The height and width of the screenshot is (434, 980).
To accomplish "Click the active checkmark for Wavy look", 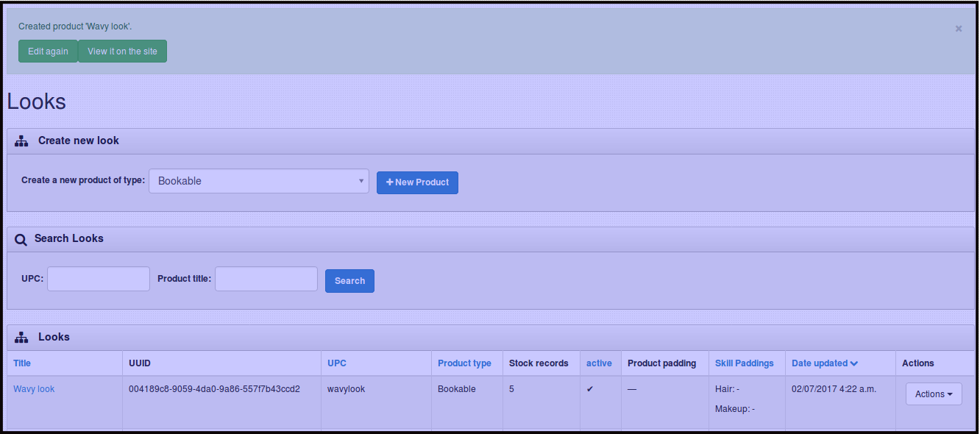I will [x=590, y=389].
